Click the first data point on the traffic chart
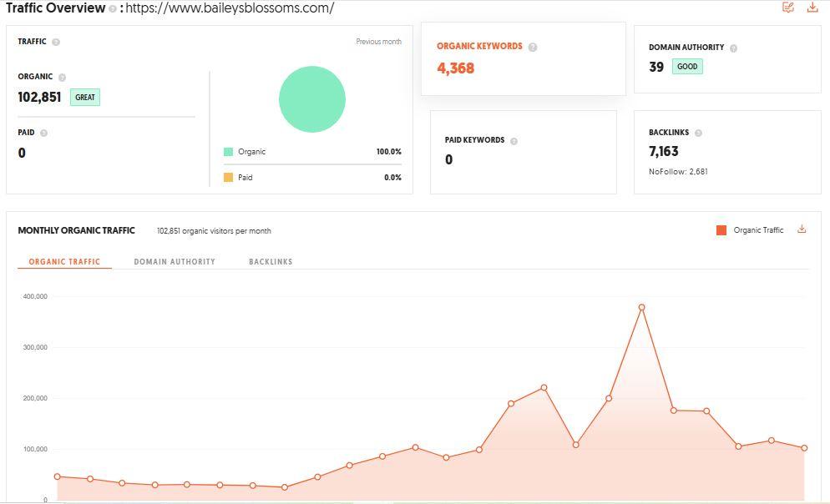 (x=57, y=476)
